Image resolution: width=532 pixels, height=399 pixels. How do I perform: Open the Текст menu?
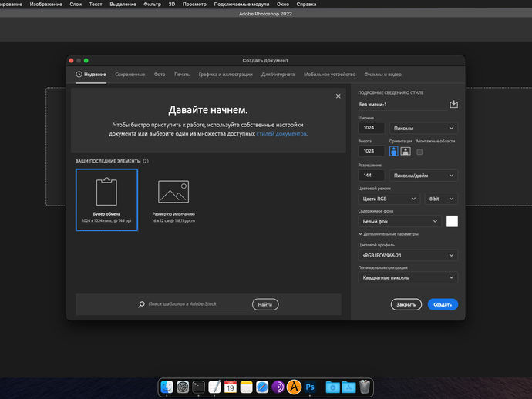96,4
